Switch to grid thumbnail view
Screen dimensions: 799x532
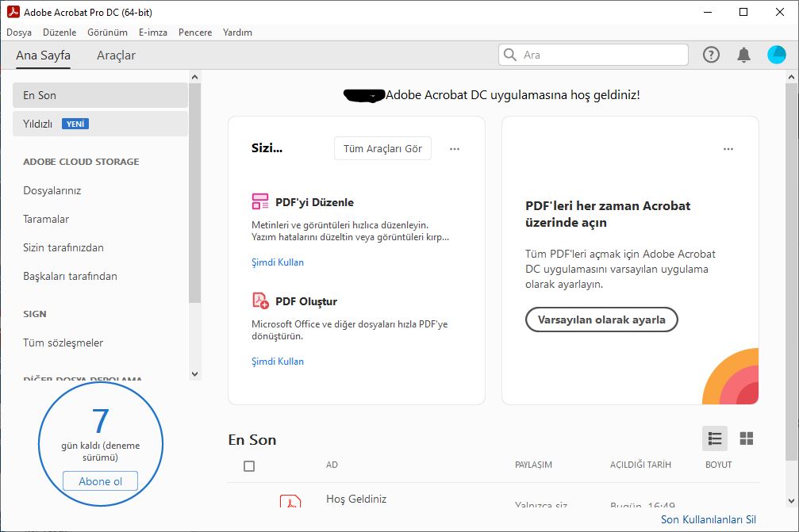coord(746,438)
